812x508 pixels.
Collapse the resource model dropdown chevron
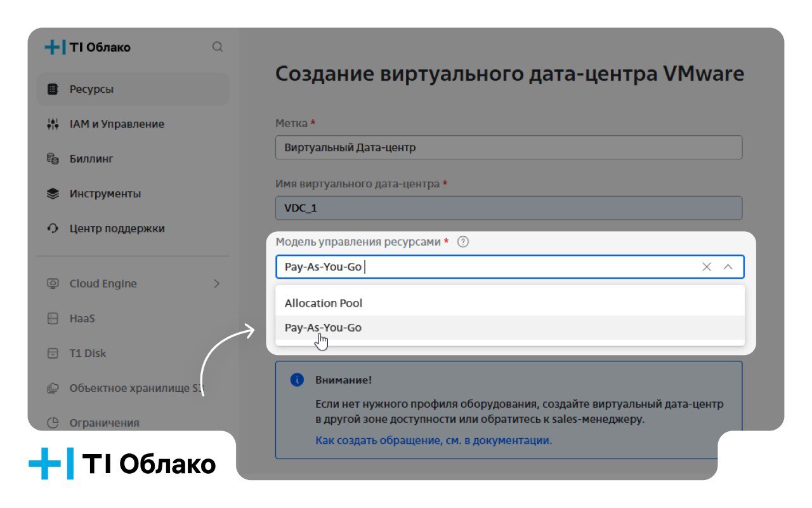tap(728, 267)
